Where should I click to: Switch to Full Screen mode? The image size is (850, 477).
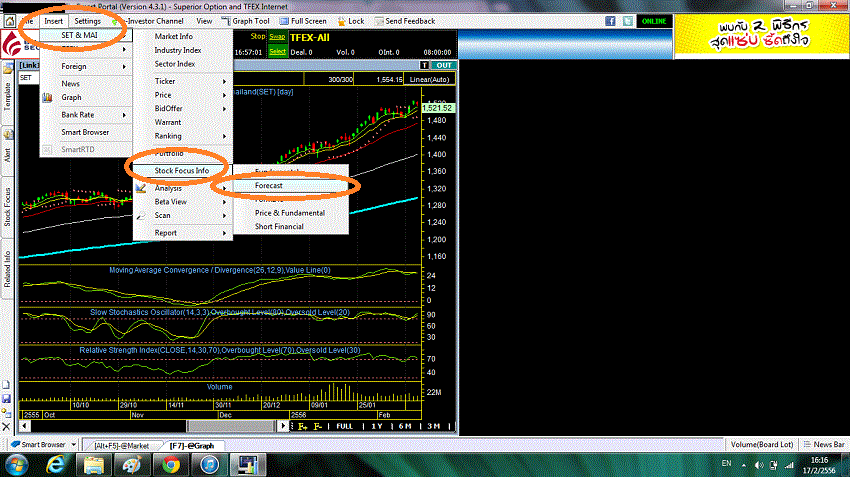pyautogui.click(x=303, y=21)
